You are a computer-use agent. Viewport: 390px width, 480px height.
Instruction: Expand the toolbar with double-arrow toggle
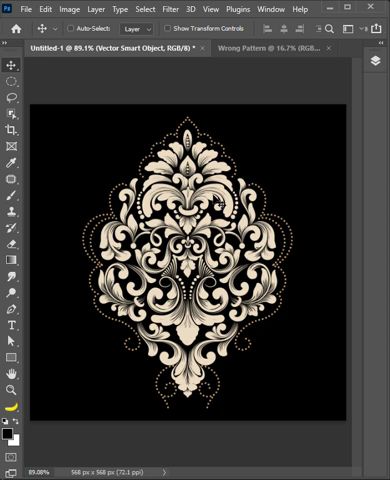point(4,43)
